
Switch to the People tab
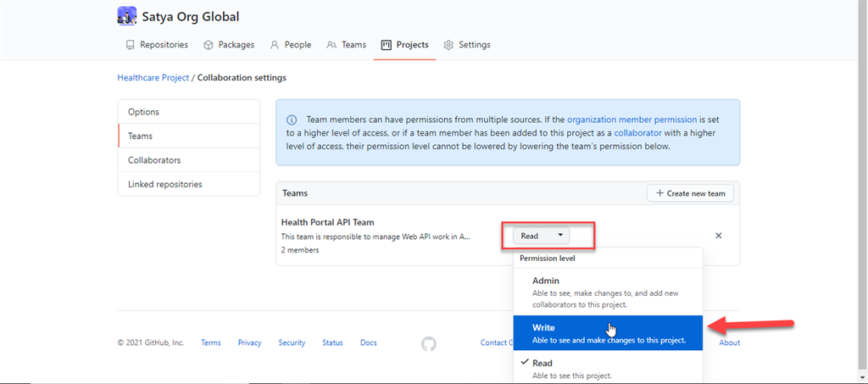291,45
